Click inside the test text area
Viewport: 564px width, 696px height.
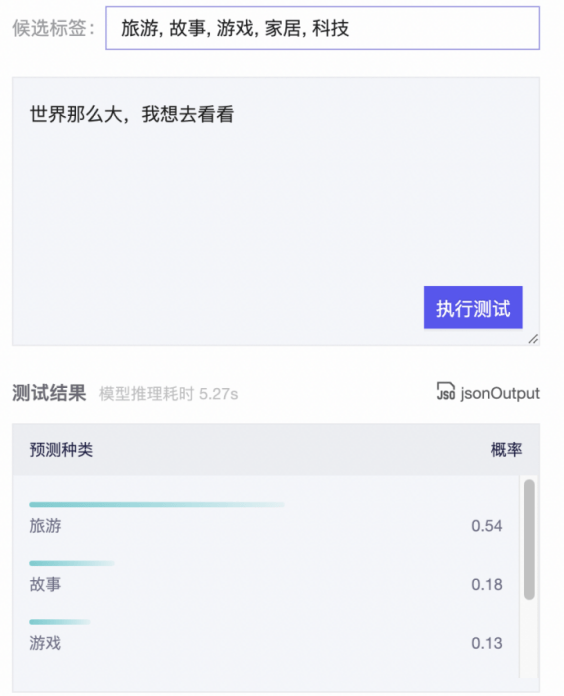[276, 211]
